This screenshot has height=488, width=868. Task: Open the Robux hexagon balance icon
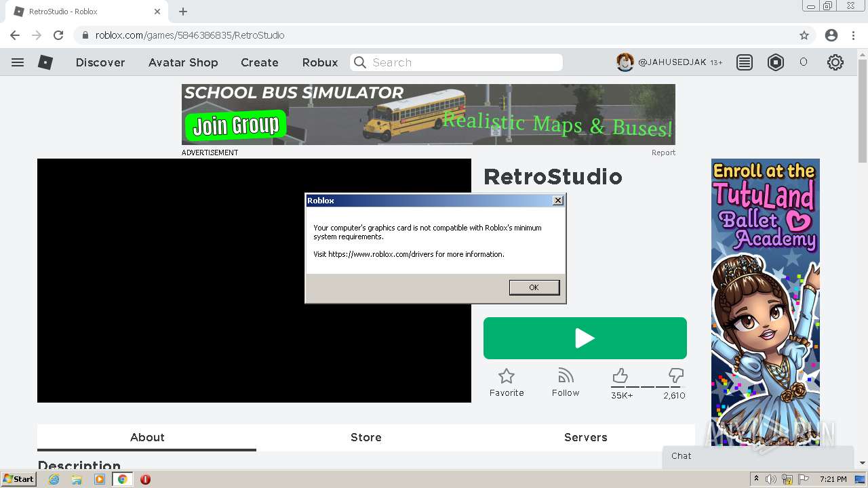(x=776, y=62)
